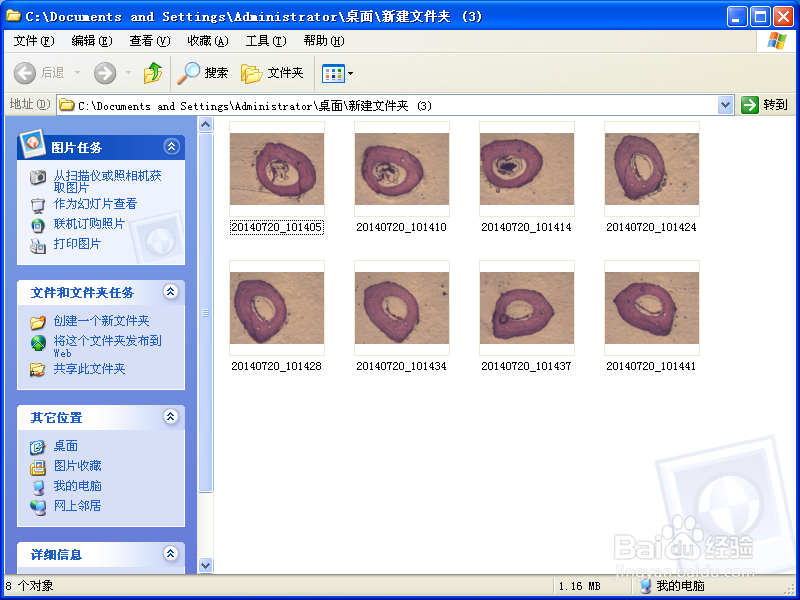This screenshot has width=800, height=600.
Task: Select thumbnail 20140720_101437
Action: [x=527, y=308]
